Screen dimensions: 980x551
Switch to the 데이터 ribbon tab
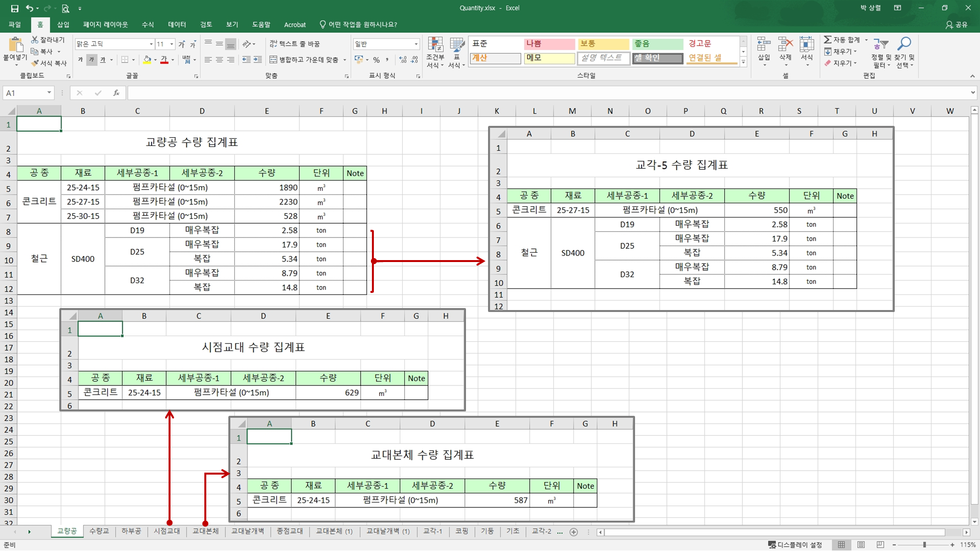[177, 24]
